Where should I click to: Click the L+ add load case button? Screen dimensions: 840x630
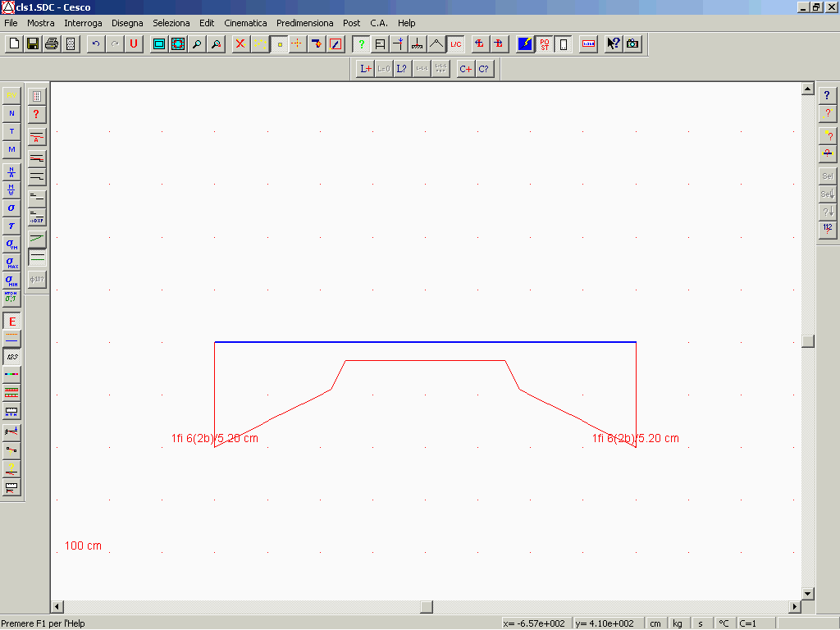click(365, 69)
